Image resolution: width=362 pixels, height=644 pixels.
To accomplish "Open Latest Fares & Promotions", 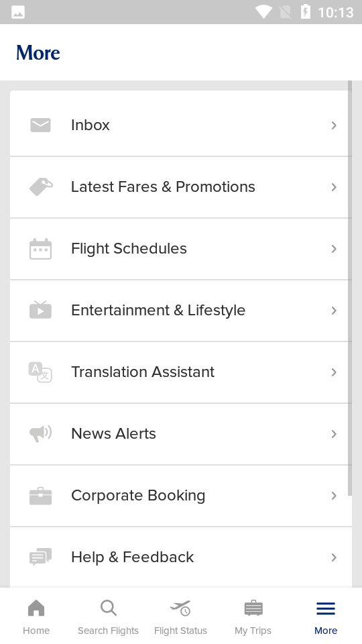I will point(181,187).
